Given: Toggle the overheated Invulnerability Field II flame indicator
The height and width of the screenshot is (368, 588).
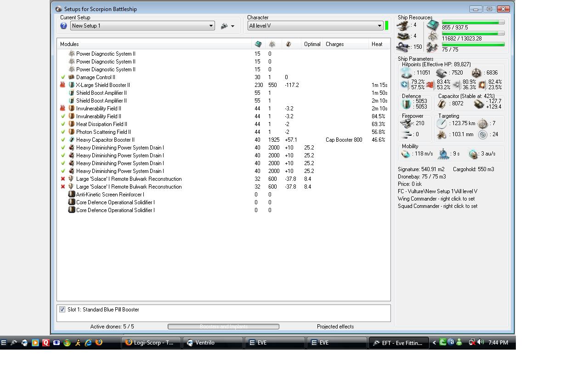Looking at the screenshot, I should (63, 109).
